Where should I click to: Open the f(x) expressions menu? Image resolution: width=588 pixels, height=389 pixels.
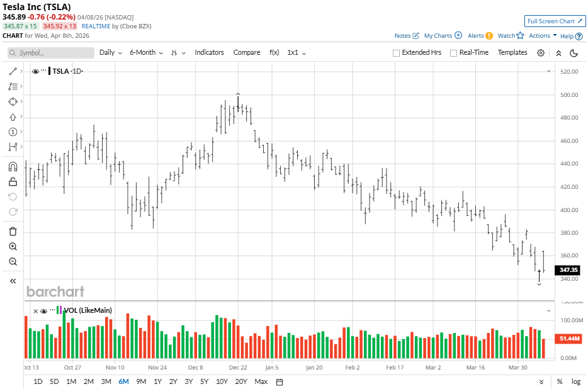[274, 52]
